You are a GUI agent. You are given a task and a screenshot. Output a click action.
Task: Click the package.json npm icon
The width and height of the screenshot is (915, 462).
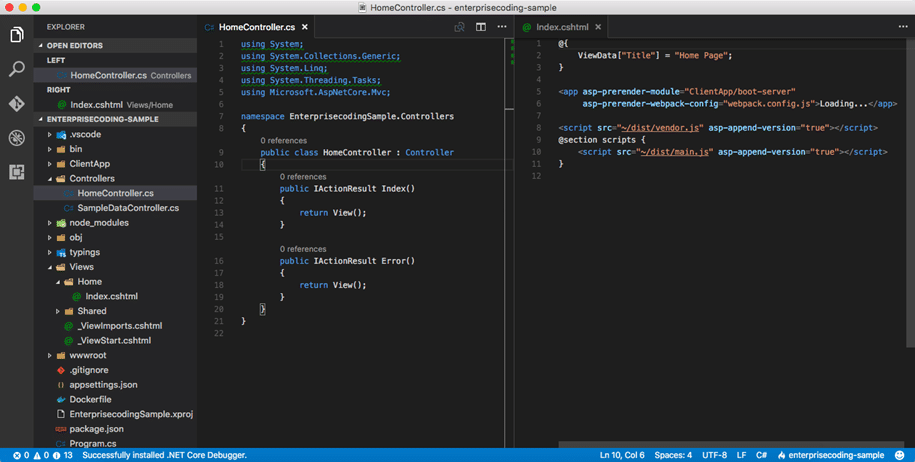pos(61,429)
